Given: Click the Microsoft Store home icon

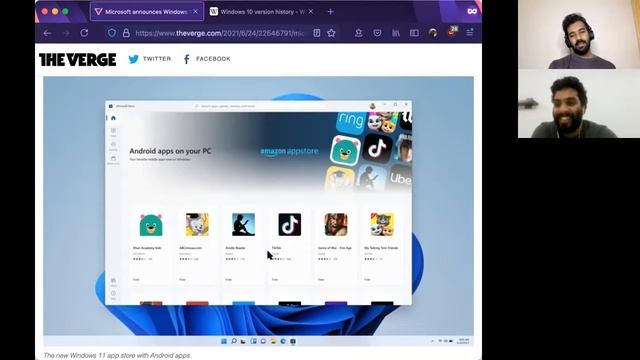Looking at the screenshot, I should pos(113,118).
